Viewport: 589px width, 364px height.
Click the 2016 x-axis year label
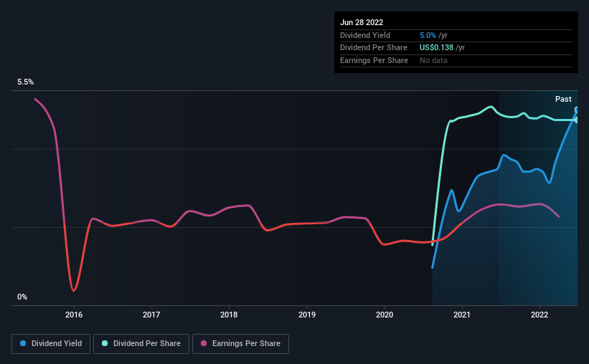pos(74,315)
